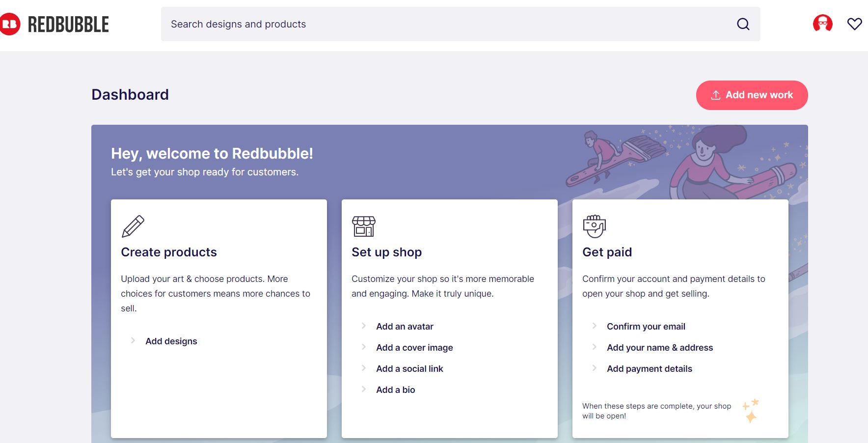Click the 'Hey, welcome to Redbubble!' heading

click(212, 154)
